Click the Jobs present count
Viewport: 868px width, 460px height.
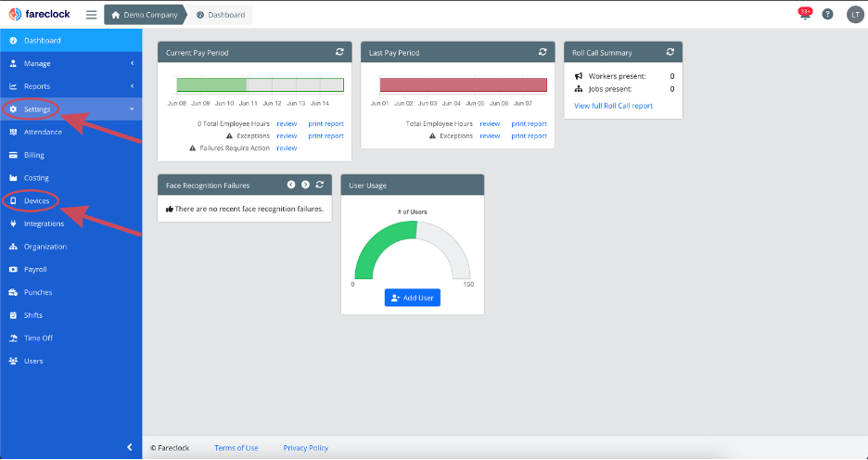coord(672,89)
